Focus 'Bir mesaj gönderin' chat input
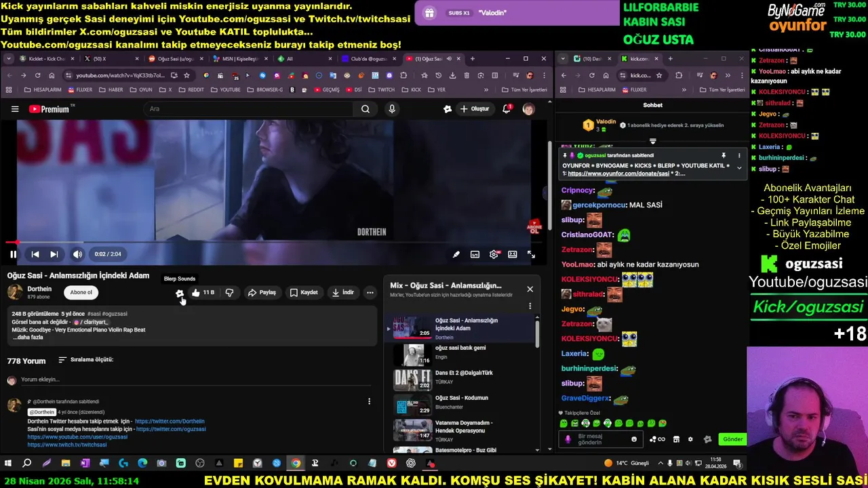The image size is (868, 488). coord(600,439)
